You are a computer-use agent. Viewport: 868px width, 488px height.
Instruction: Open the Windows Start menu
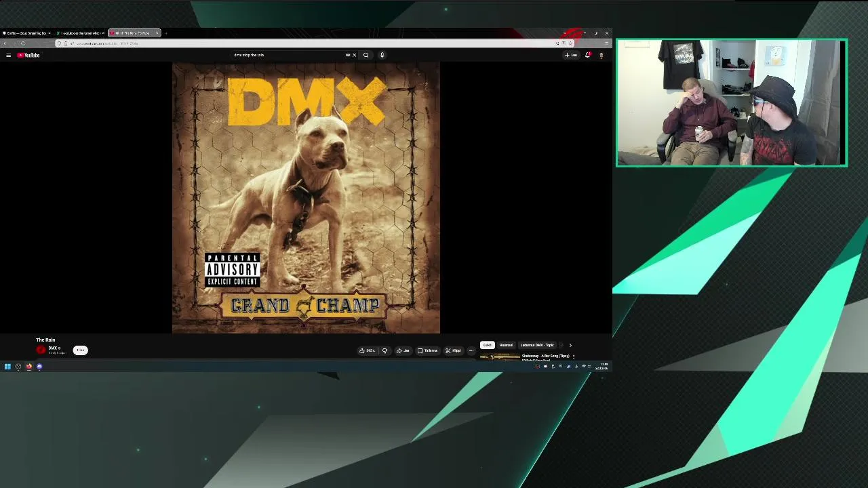(7, 367)
